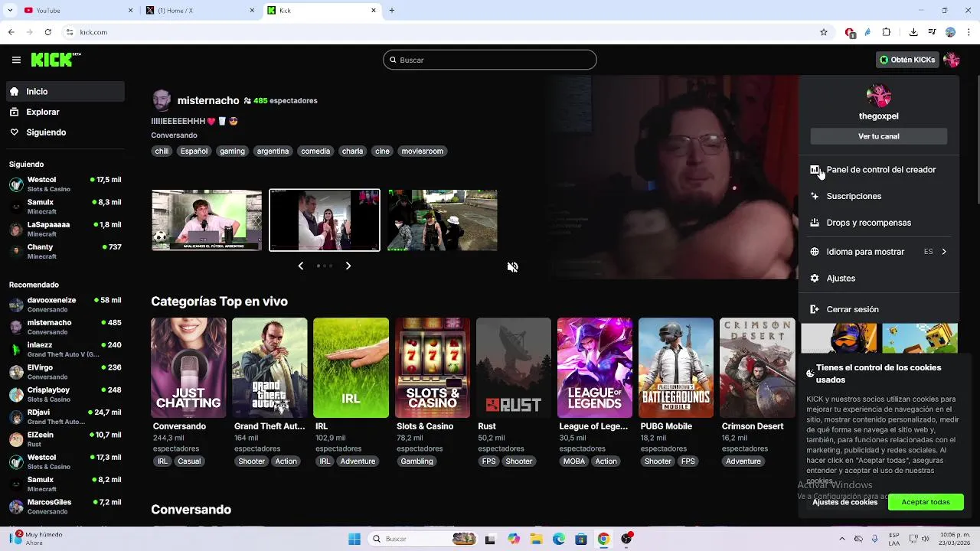Focus the Buscar search field
This screenshot has height=551, width=980.
click(490, 60)
